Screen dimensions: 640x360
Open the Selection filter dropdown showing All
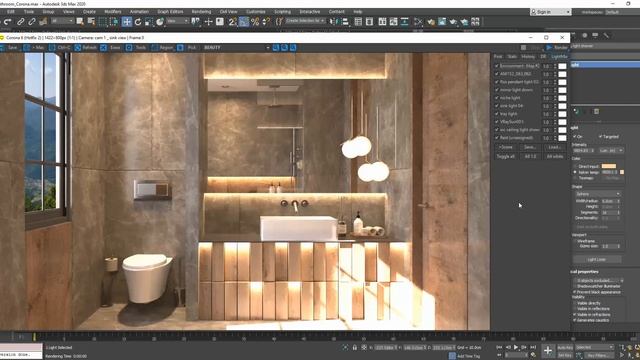tap(62, 21)
